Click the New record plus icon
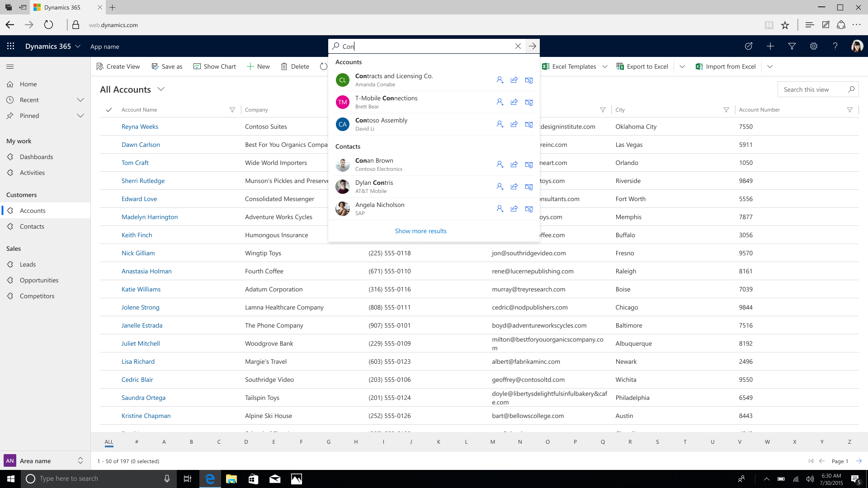Screen dimensions: 868x488 click(771, 47)
